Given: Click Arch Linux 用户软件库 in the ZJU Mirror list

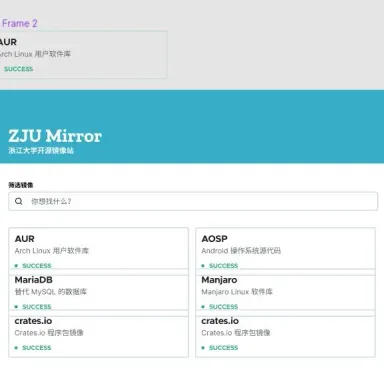Looking at the screenshot, I should click(x=52, y=251).
